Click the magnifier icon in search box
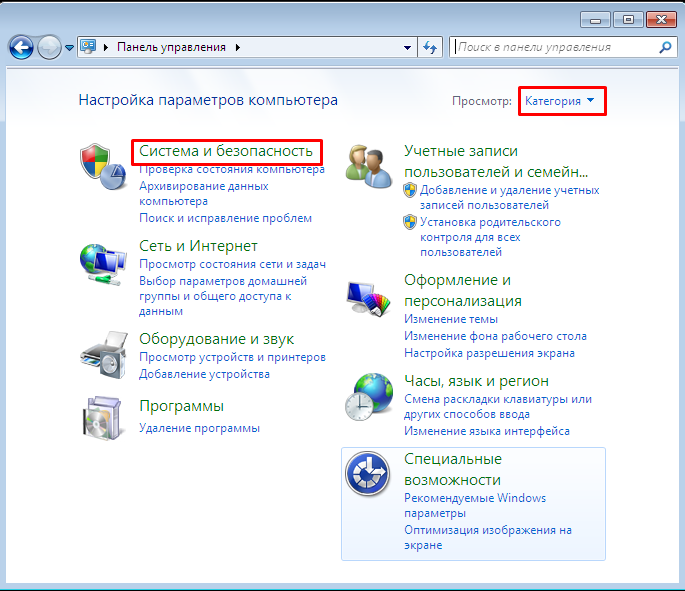This screenshot has width=685, height=591. tap(665, 47)
